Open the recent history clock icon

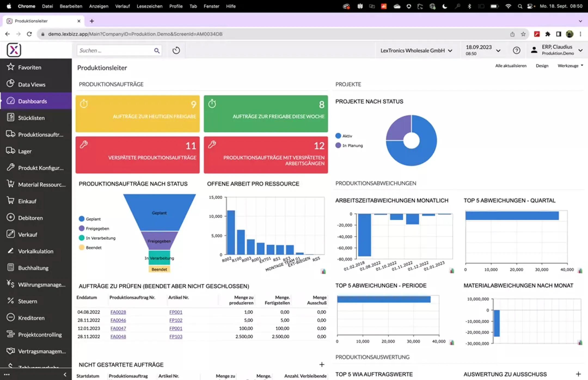[x=176, y=50]
